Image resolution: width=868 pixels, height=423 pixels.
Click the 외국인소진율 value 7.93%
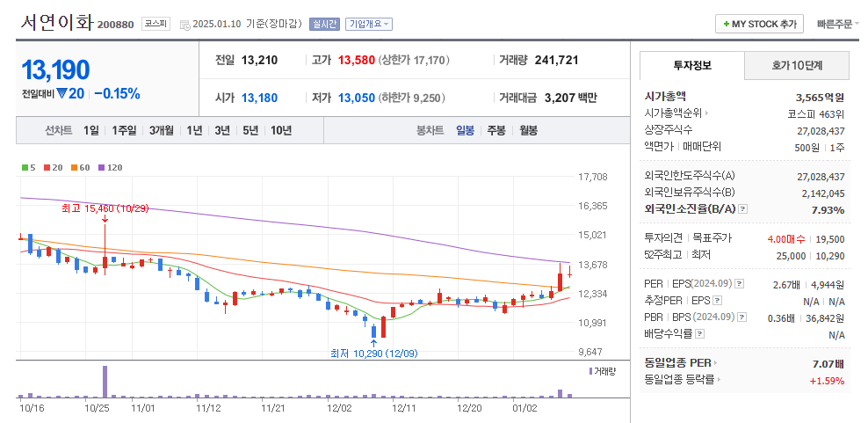coord(828,210)
